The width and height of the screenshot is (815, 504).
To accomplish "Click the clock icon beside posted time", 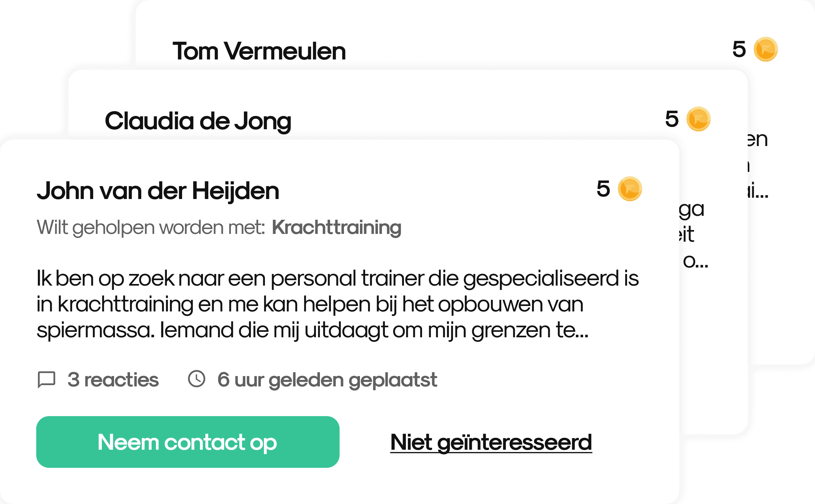I will [197, 379].
